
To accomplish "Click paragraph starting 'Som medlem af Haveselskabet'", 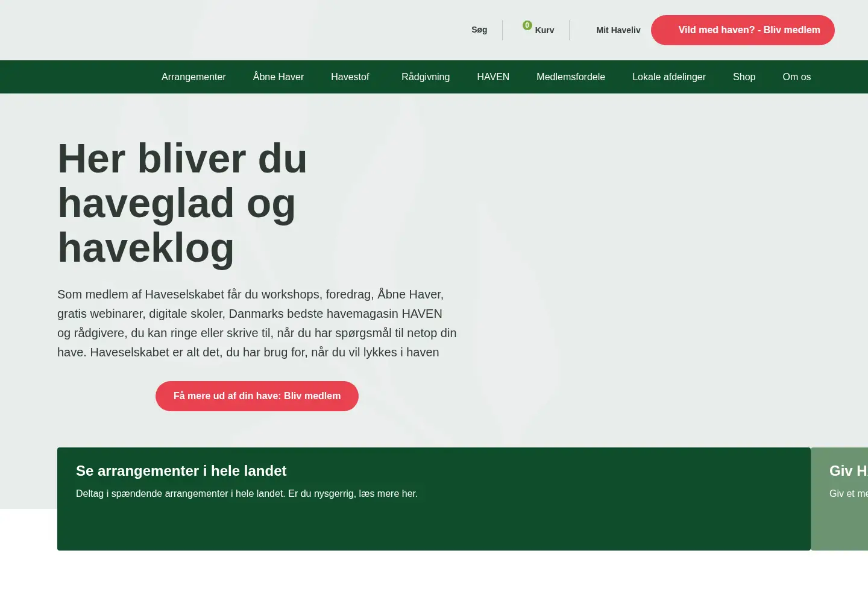I will pyautogui.click(x=257, y=323).
